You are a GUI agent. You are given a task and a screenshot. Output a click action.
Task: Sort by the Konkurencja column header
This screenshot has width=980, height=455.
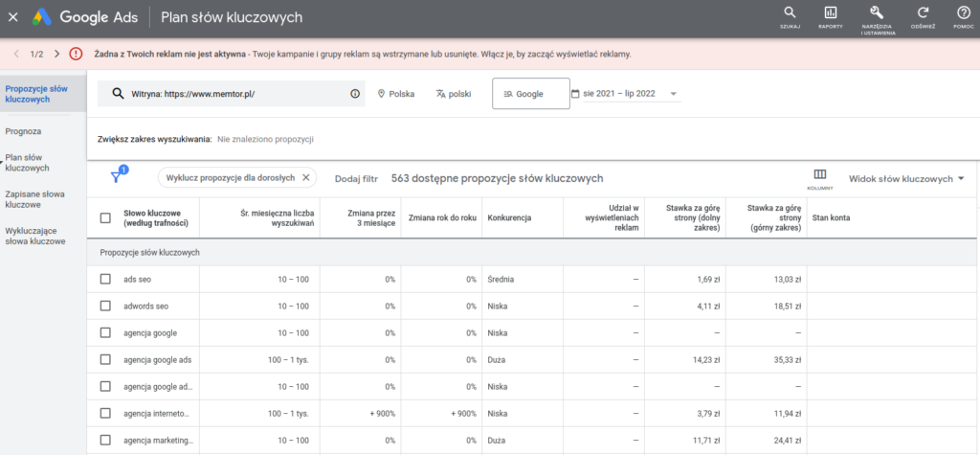(x=509, y=217)
